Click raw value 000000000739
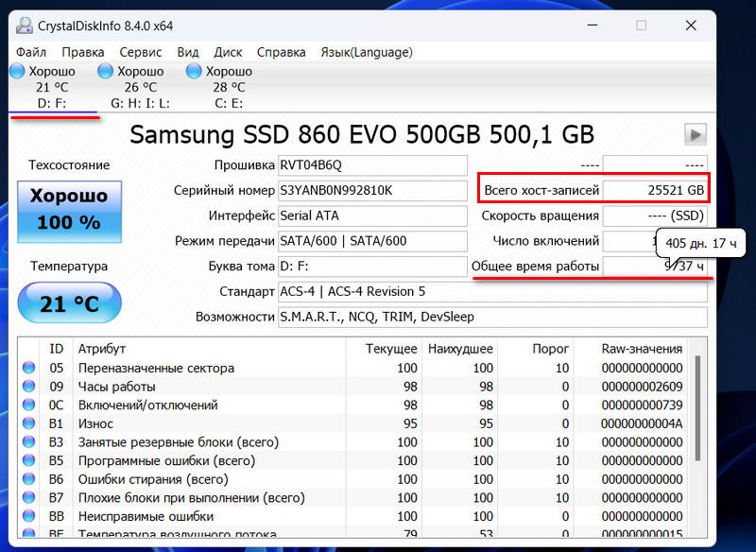The width and height of the screenshot is (756, 552). (642, 405)
